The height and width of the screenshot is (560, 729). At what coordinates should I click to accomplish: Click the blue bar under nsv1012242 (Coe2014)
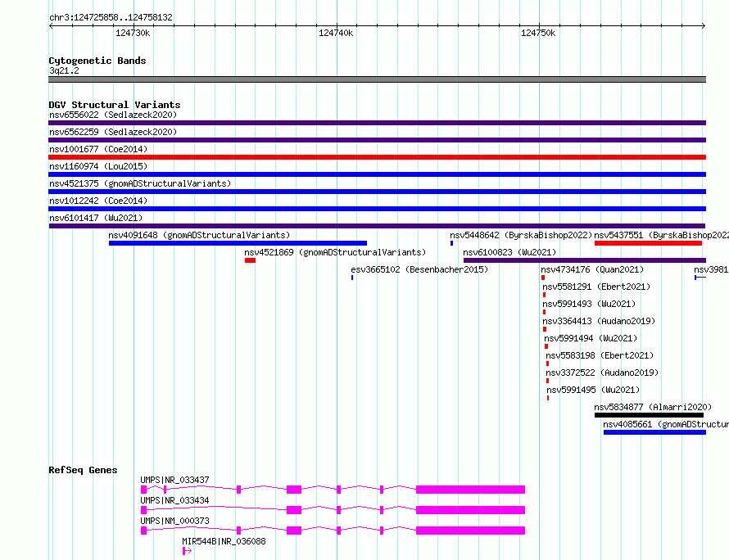377,209
